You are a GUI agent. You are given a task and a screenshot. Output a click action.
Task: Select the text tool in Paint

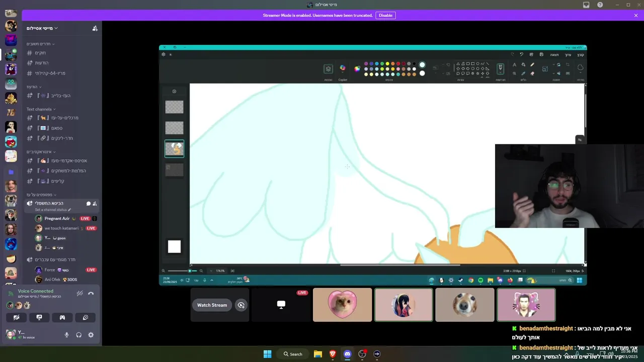pyautogui.click(x=514, y=65)
